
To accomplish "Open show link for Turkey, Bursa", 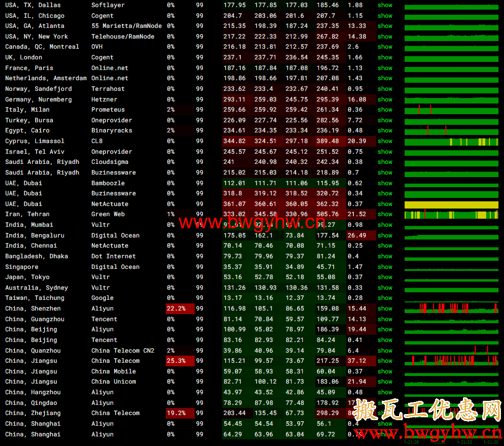I will coord(385,121).
